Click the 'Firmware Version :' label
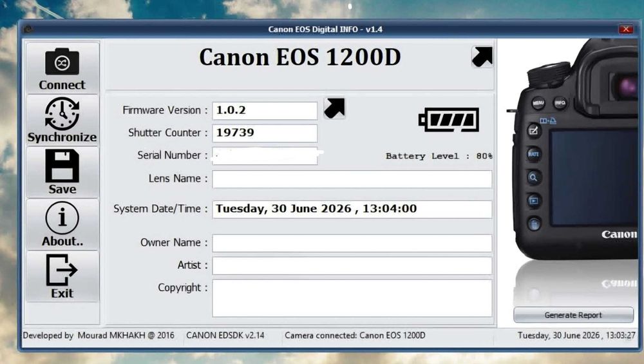644x364 pixels. pos(165,110)
